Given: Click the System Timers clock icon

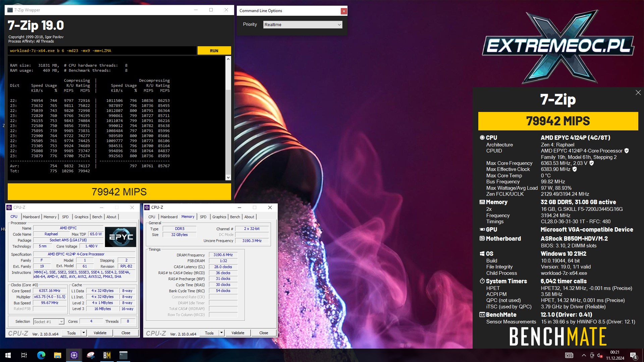Looking at the screenshot, I should [482, 281].
